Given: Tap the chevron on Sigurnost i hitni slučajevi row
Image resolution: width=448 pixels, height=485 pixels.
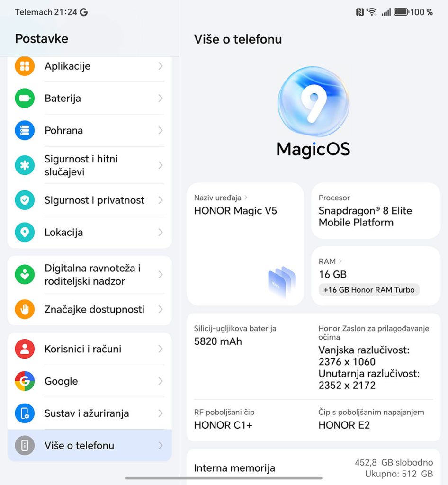Looking at the screenshot, I should click(x=161, y=165).
